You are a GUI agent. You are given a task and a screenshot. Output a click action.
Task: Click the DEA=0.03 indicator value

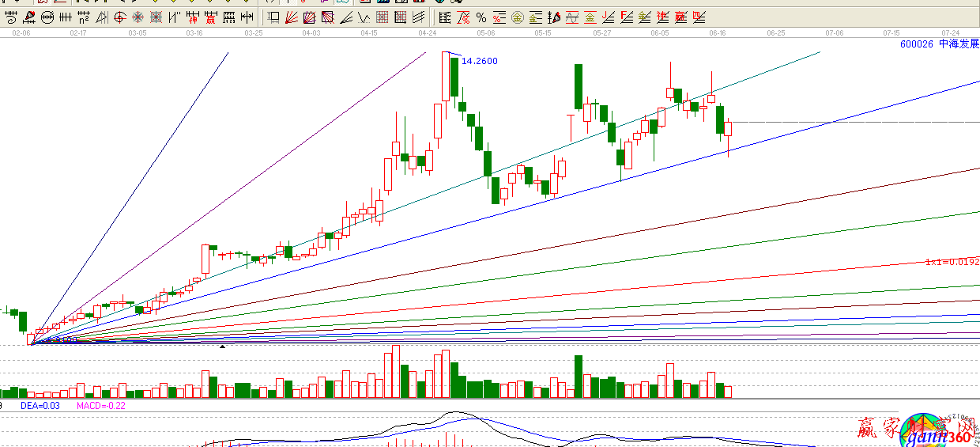click(x=40, y=406)
